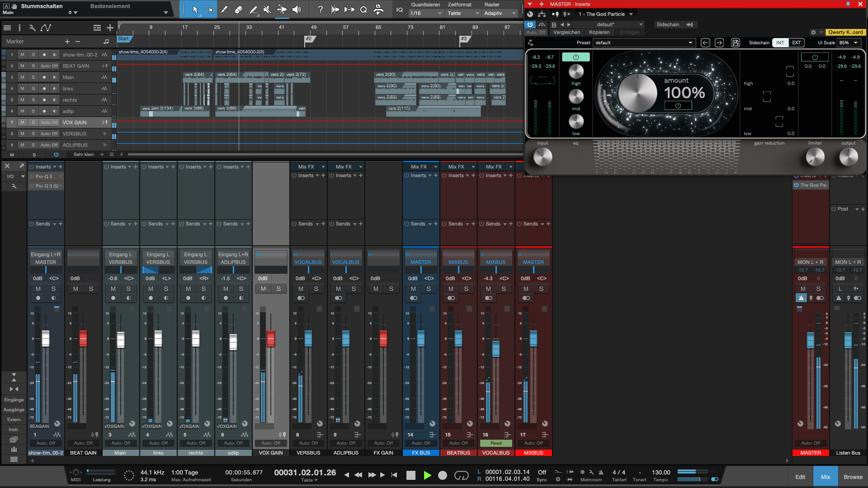This screenshot has width=868, height=488.
Task: Mute the VOX GAIN track
Action: [22, 122]
